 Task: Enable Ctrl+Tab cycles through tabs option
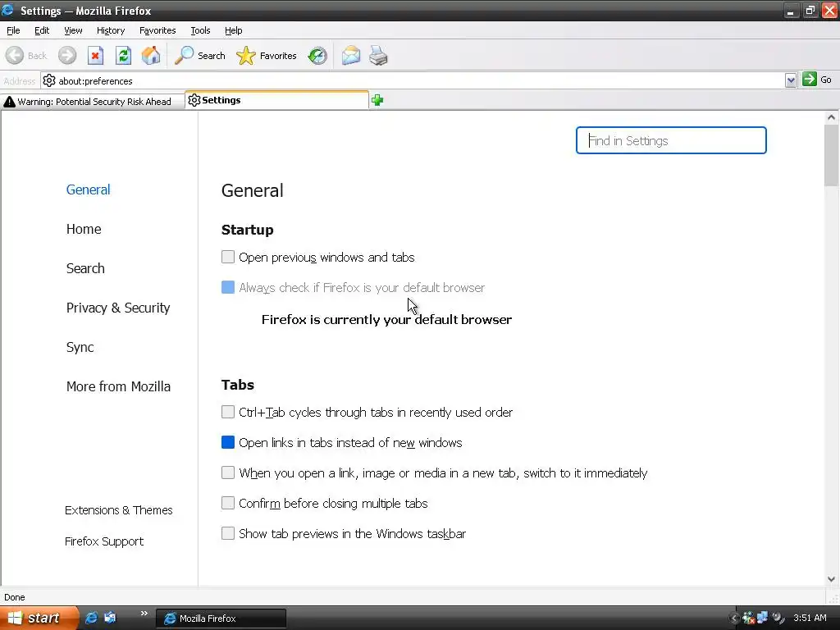point(228,412)
